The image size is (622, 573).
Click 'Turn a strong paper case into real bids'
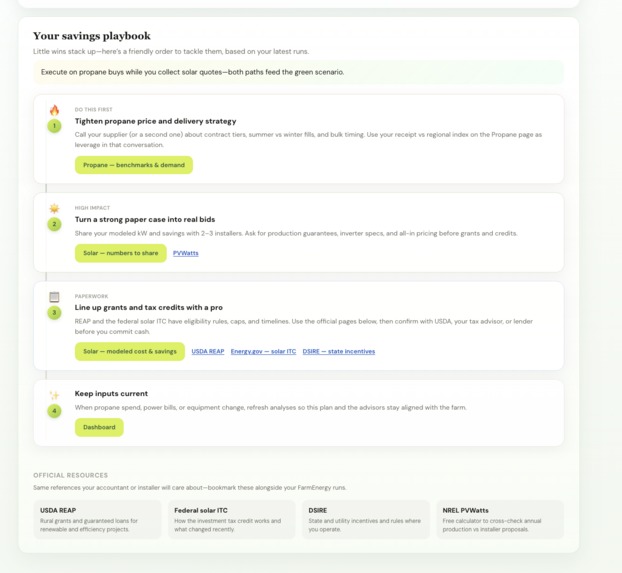coord(145,219)
